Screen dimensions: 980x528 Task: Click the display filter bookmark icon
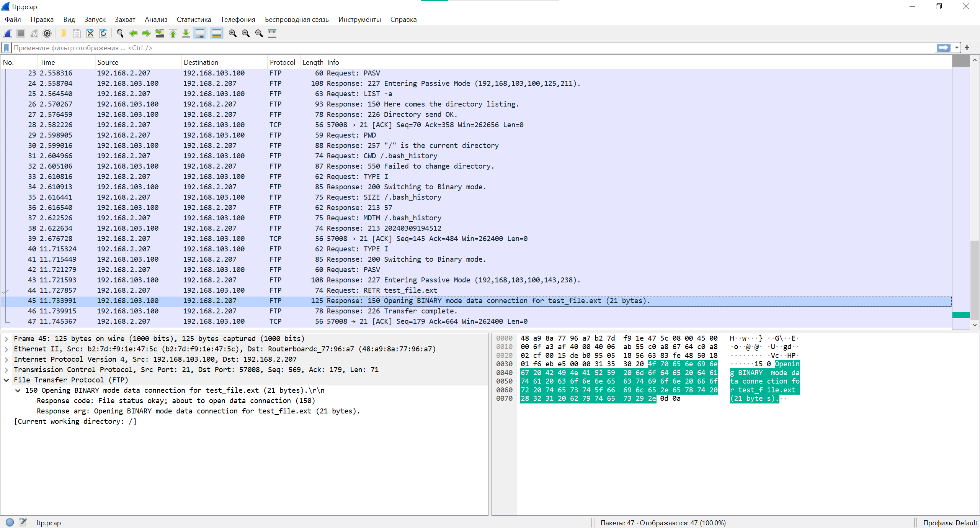click(x=6, y=48)
